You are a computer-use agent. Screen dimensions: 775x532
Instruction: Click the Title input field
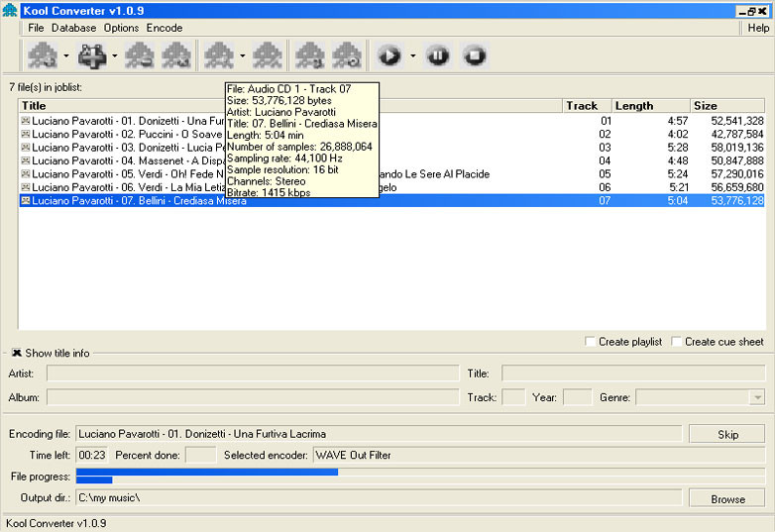click(633, 373)
